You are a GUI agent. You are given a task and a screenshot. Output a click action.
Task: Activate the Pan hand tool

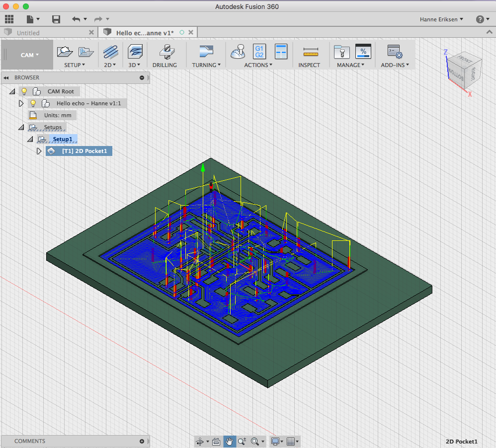click(x=230, y=442)
